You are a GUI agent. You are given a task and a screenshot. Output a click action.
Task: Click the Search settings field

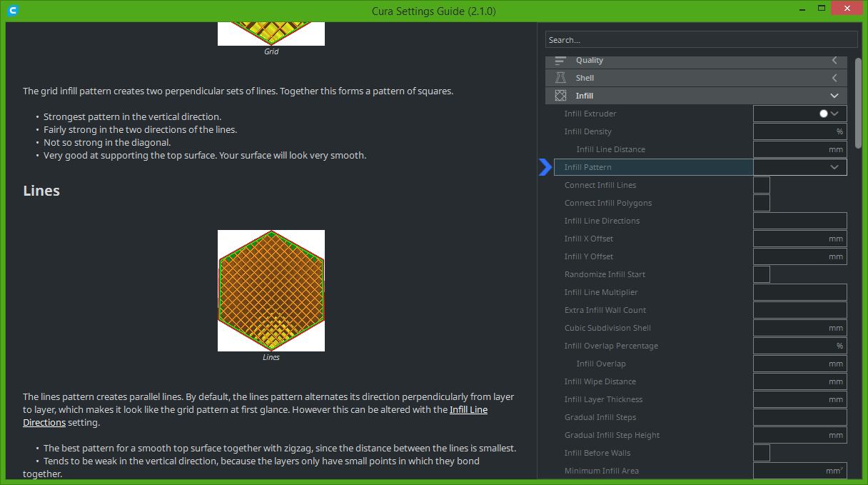click(x=701, y=39)
